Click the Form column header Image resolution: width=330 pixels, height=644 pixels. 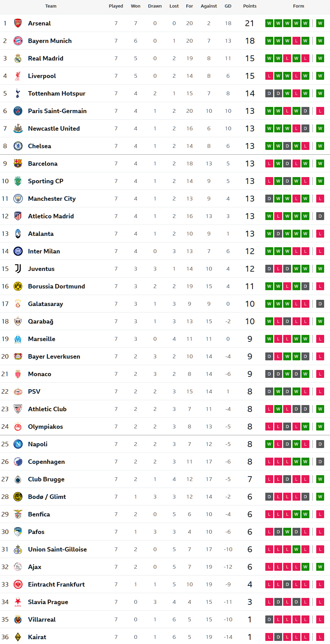point(299,6)
